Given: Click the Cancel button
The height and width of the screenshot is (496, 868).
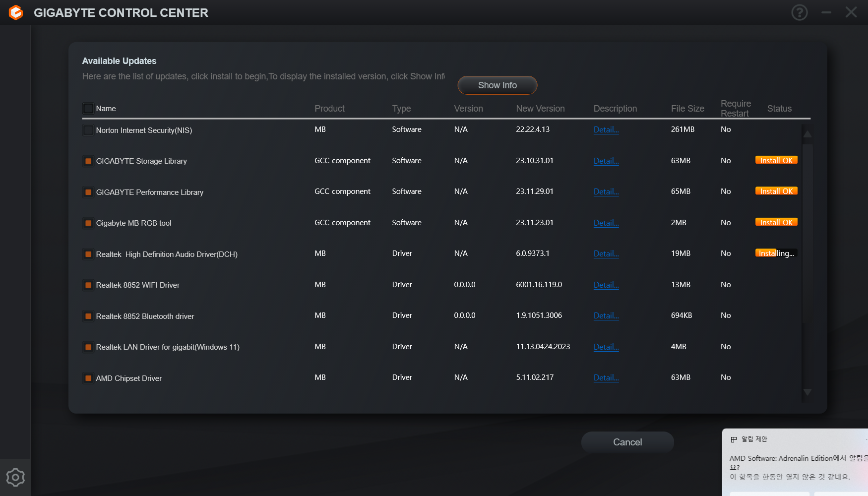Looking at the screenshot, I should 627,442.
